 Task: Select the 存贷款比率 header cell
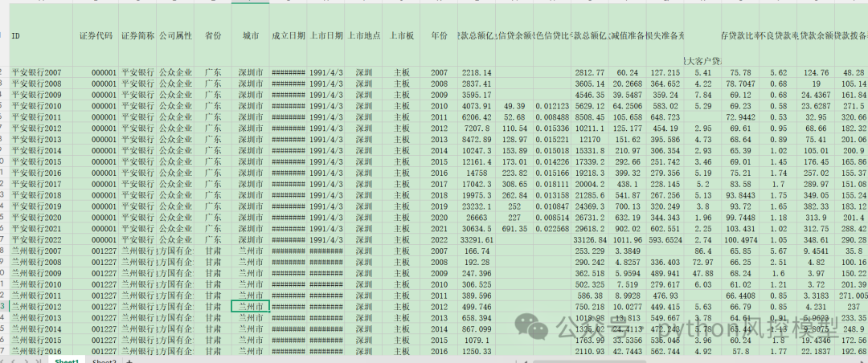[x=741, y=36]
